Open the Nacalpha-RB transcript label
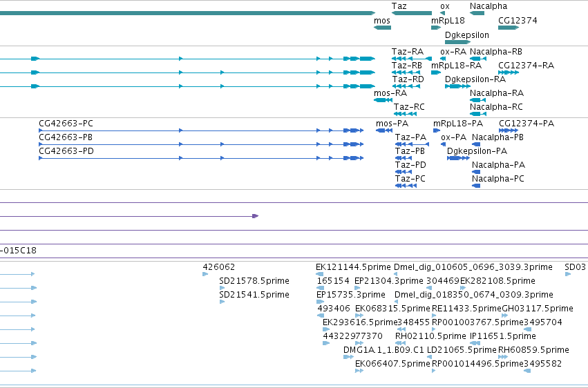This screenshot has height=388, width=588. pos(495,52)
